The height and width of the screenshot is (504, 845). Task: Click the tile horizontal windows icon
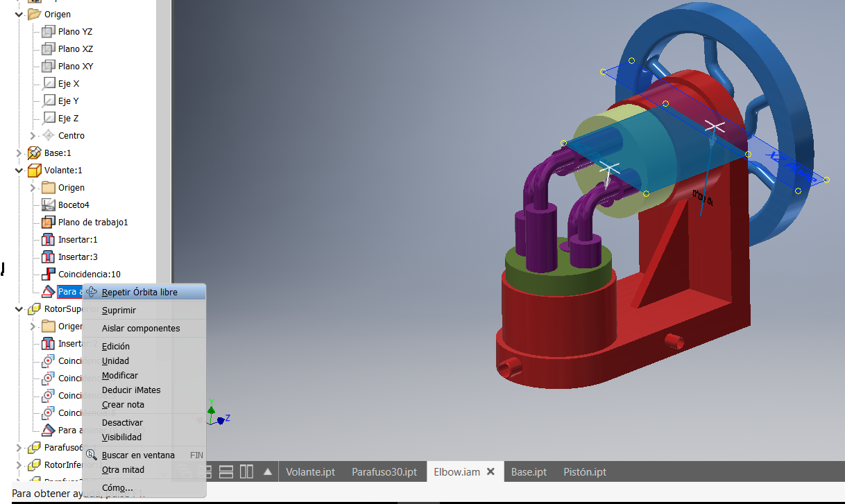(225, 471)
